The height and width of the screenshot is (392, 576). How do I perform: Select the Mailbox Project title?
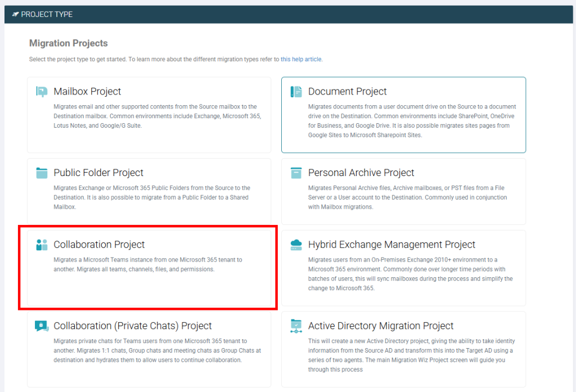click(87, 91)
